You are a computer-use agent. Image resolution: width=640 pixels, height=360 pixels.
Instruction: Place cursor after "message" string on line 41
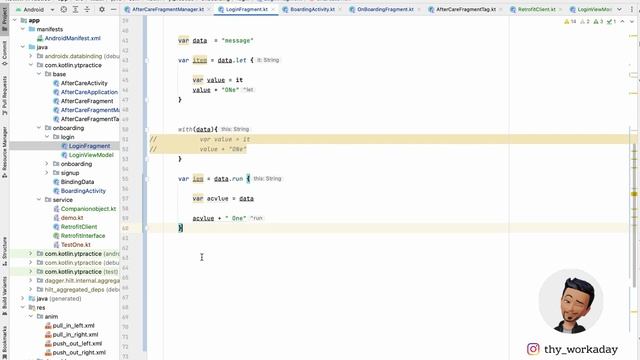(254, 40)
